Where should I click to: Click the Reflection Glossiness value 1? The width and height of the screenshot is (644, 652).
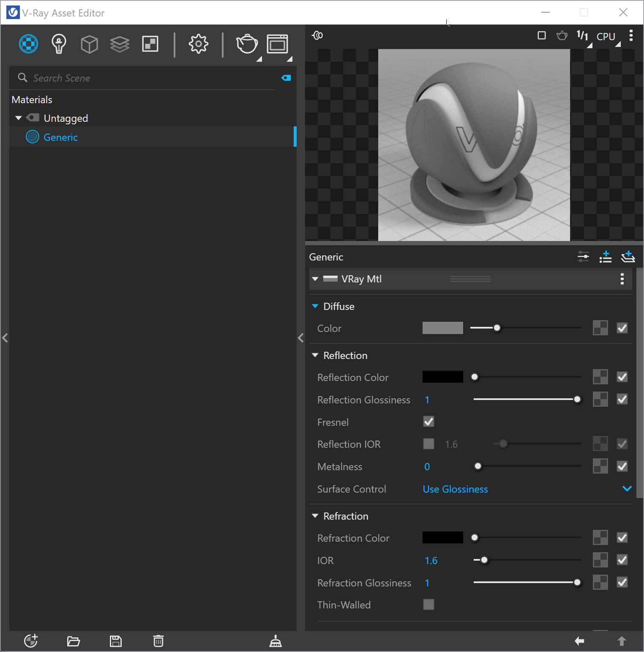click(x=427, y=400)
